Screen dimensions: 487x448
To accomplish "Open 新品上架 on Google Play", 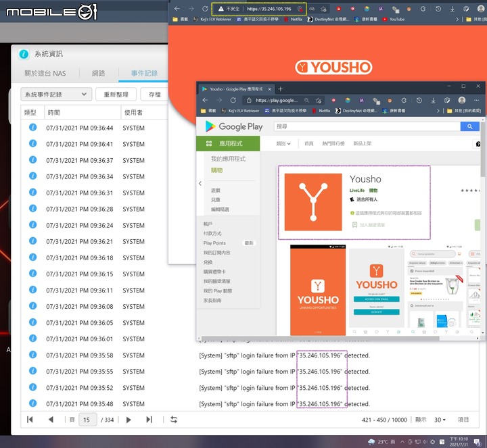I will coord(362,143).
